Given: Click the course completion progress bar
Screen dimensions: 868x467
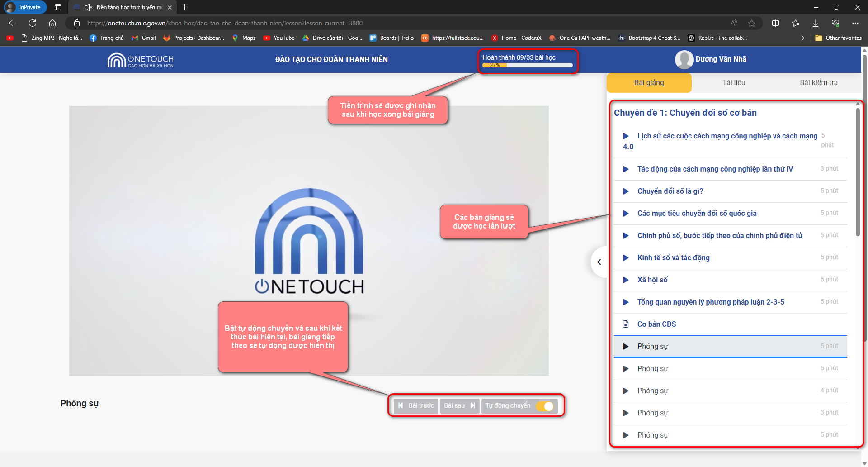Looking at the screenshot, I should (527, 65).
